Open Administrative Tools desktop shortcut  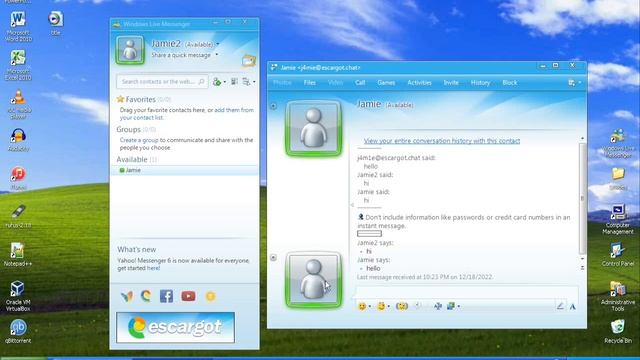point(618,296)
